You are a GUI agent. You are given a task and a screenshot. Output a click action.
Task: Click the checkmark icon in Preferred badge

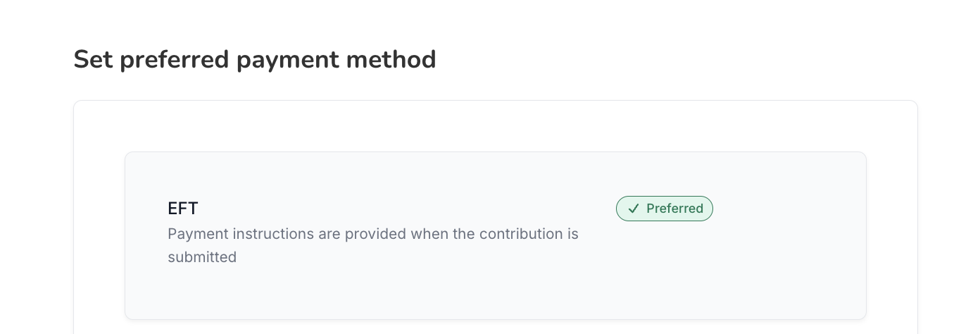click(634, 209)
